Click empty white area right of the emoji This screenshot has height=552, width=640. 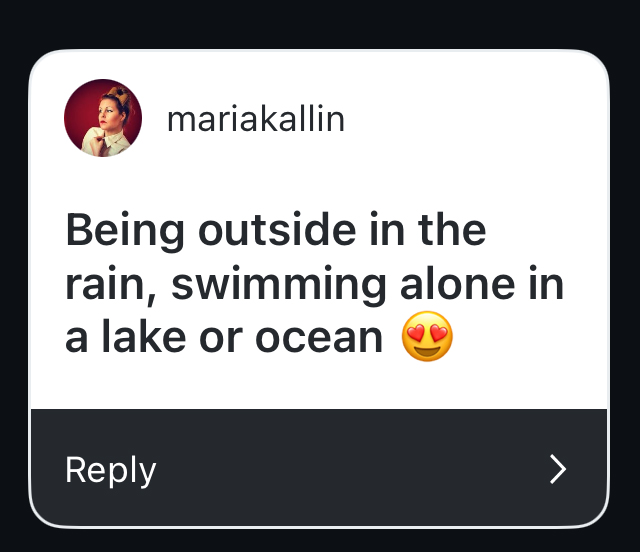(530, 338)
